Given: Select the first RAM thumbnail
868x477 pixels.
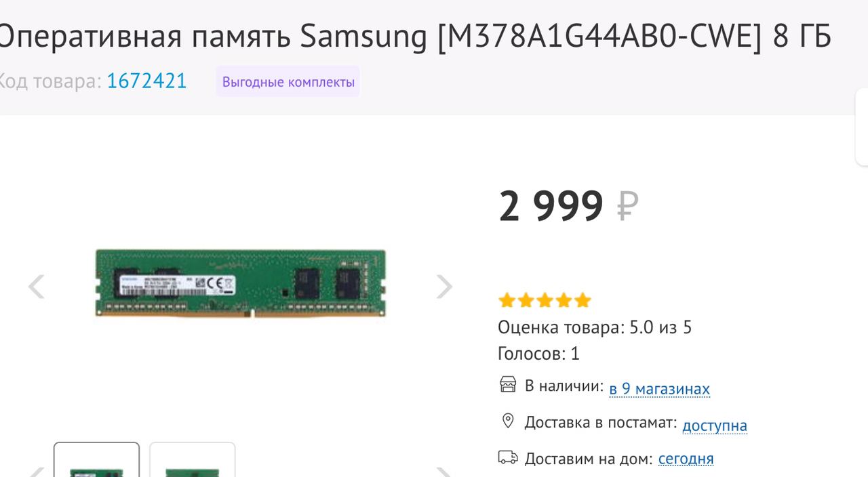Looking at the screenshot, I should [96, 459].
